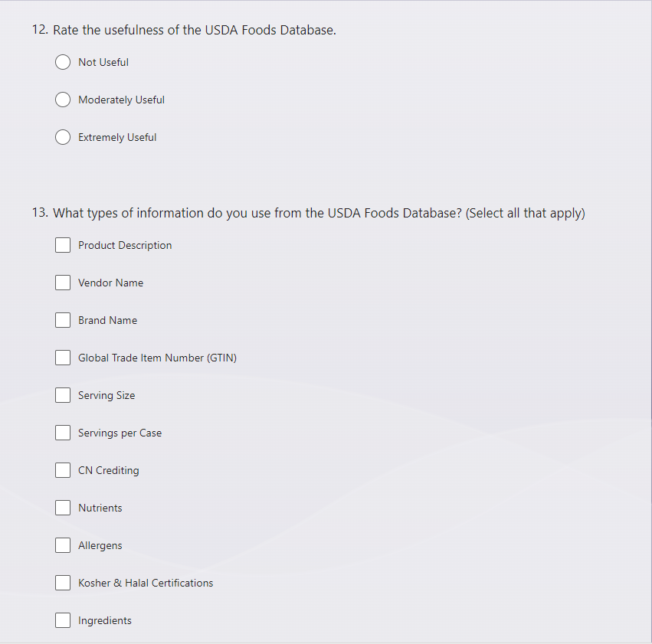Click the Extremely Useful label text
The height and width of the screenshot is (644, 652).
[117, 138]
